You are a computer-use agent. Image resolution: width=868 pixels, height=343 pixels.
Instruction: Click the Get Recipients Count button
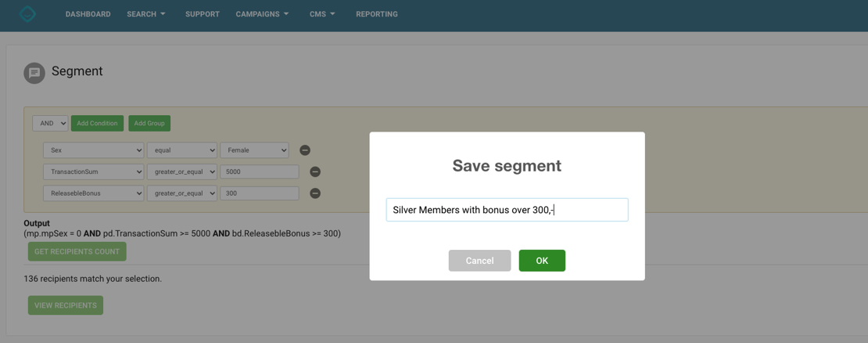[77, 251]
